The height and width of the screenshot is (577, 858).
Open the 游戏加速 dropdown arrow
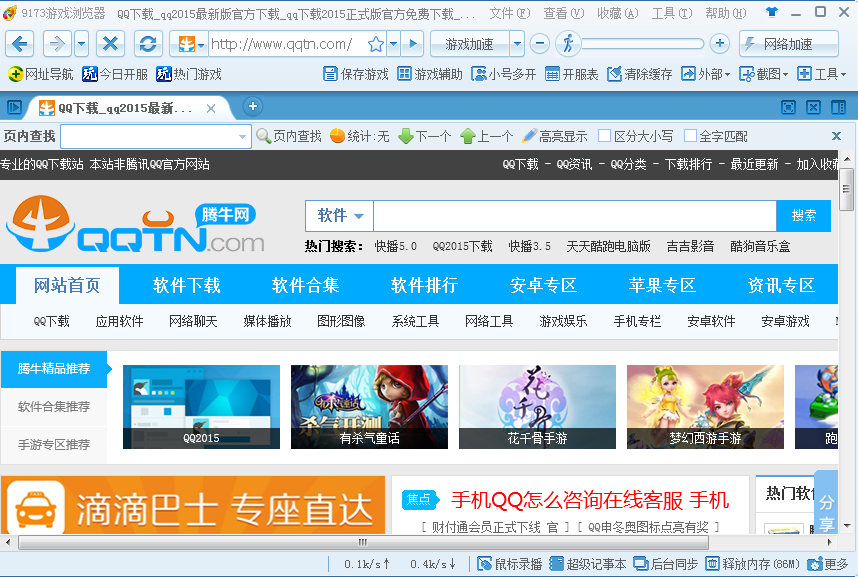coord(517,44)
